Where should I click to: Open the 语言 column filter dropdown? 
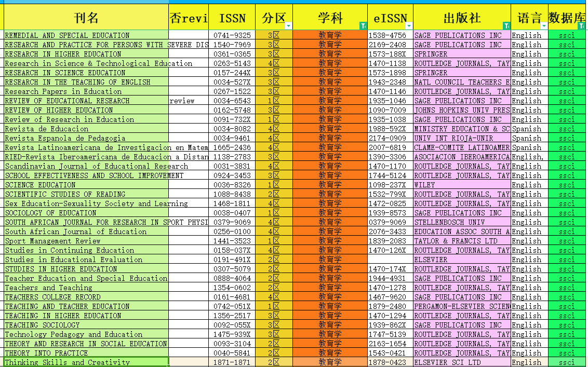544,25
